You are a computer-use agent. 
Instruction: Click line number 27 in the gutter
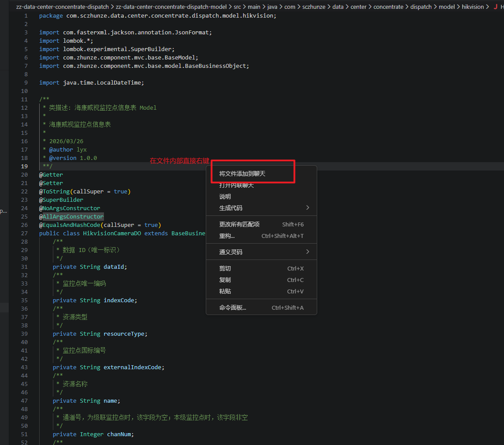(24, 234)
